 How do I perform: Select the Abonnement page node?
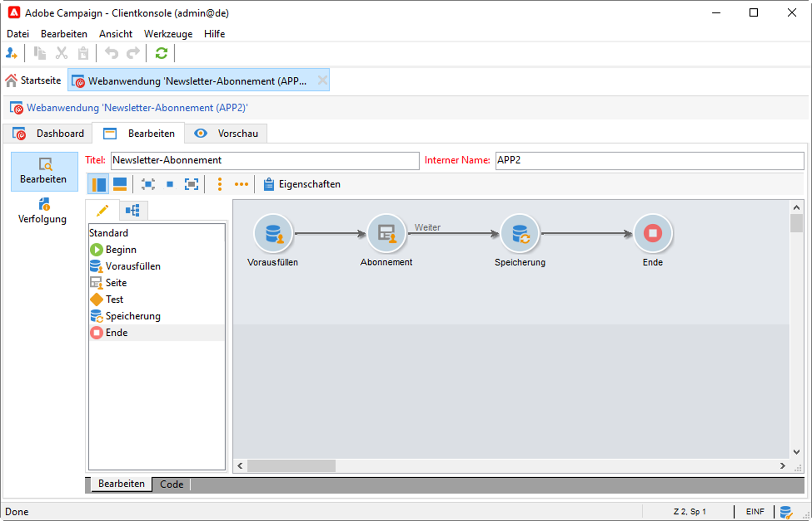click(386, 233)
